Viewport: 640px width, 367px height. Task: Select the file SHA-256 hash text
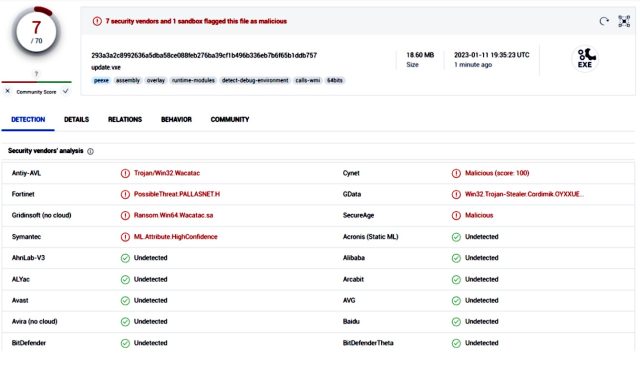pos(204,55)
